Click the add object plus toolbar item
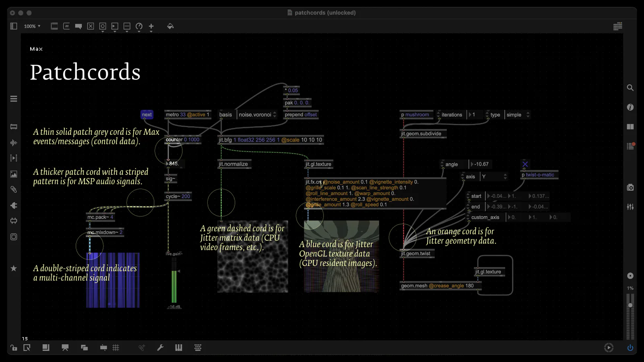This screenshot has width=644, height=362. tap(151, 27)
